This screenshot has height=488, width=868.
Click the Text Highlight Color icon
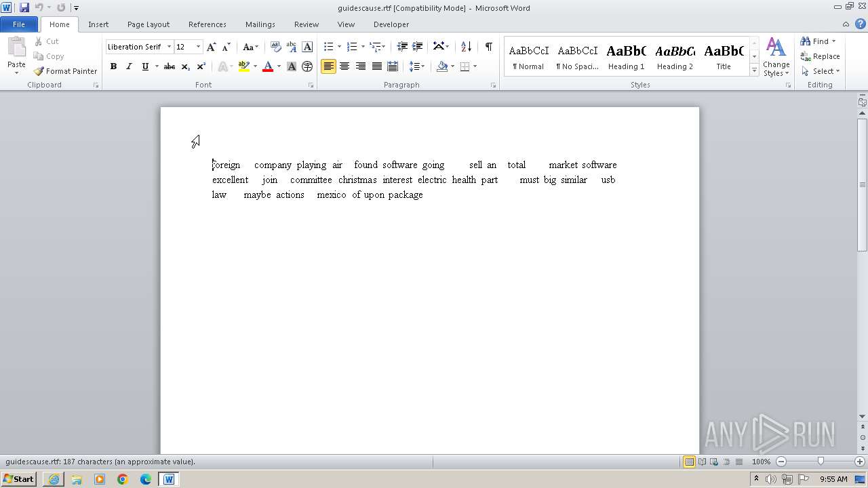tap(244, 66)
